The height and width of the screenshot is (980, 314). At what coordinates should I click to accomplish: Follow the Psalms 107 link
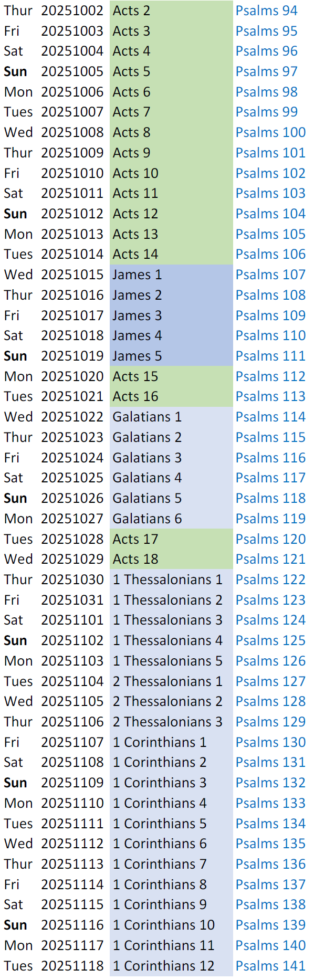click(270, 275)
